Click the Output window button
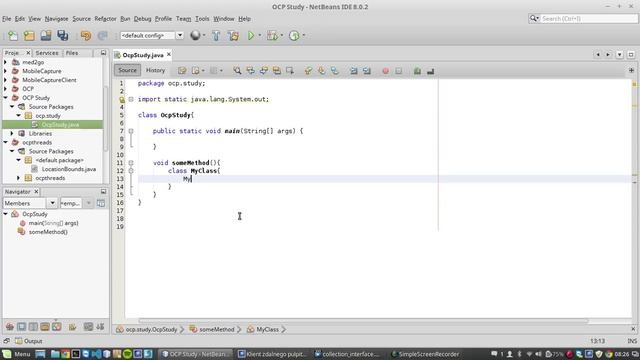This screenshot has width=640, height=360. coord(29,341)
